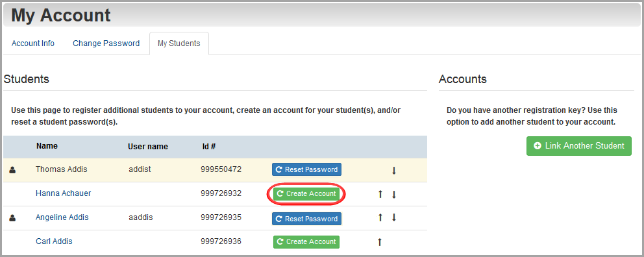Open the Account Info tab
The width and height of the screenshot is (644, 257).
pos(33,43)
